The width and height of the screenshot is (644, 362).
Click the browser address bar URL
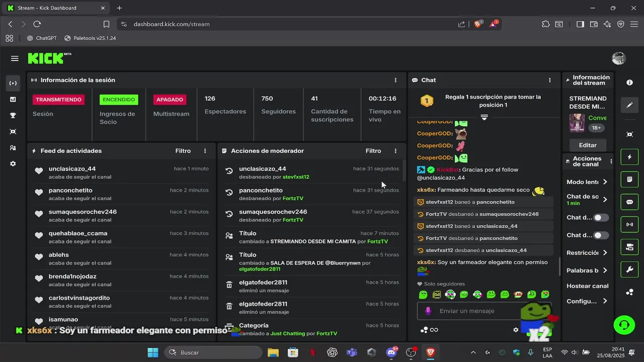172,24
